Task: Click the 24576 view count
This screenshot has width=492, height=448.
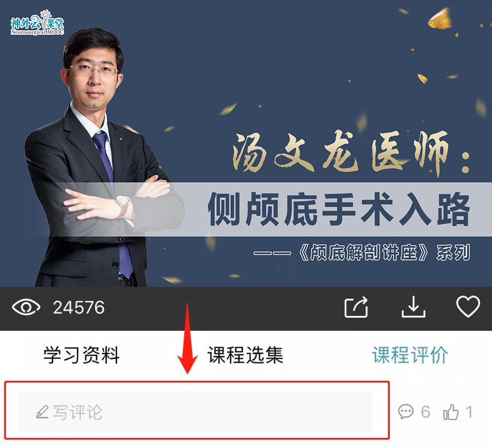Action: coord(78,307)
